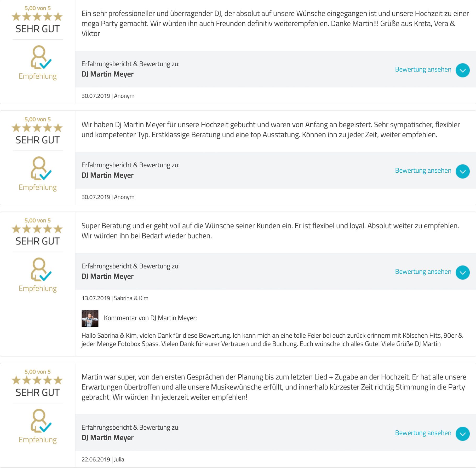476x468 pixels.
Task: Open 'Bewertung ansehen' link in the second review
Action: [x=423, y=171]
